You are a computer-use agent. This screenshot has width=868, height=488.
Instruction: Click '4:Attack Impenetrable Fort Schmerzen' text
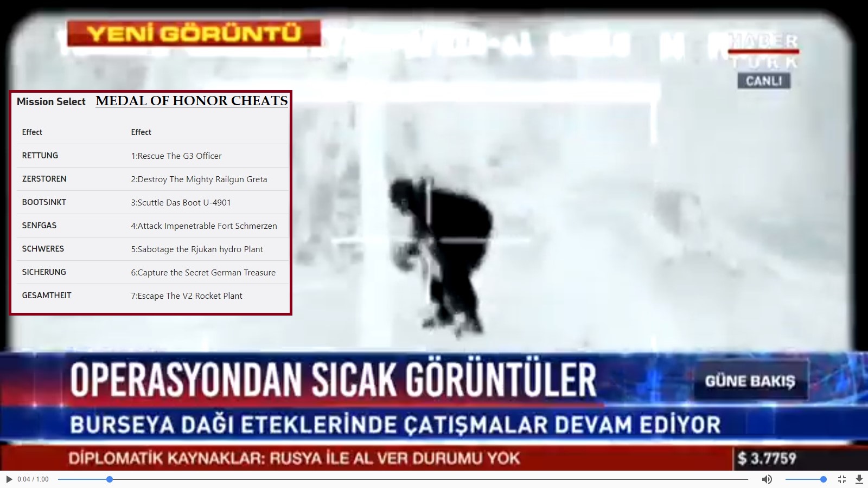(204, 226)
